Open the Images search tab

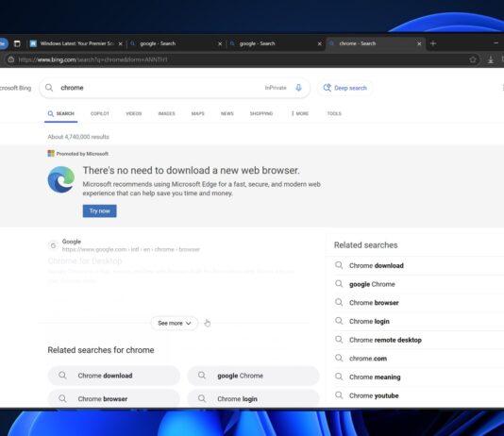166,114
